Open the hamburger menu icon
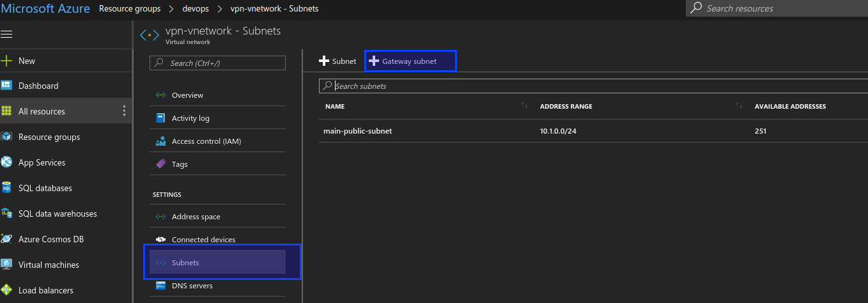The height and width of the screenshot is (303, 868). [x=6, y=34]
